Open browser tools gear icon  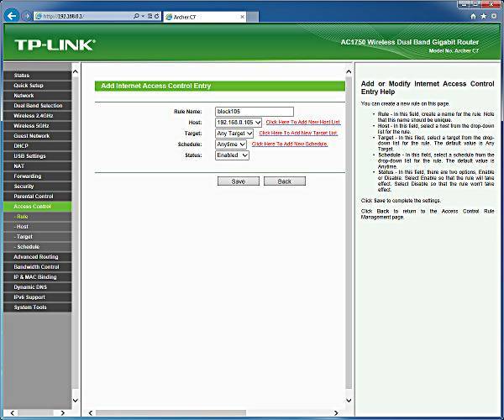pyautogui.click(x=494, y=16)
